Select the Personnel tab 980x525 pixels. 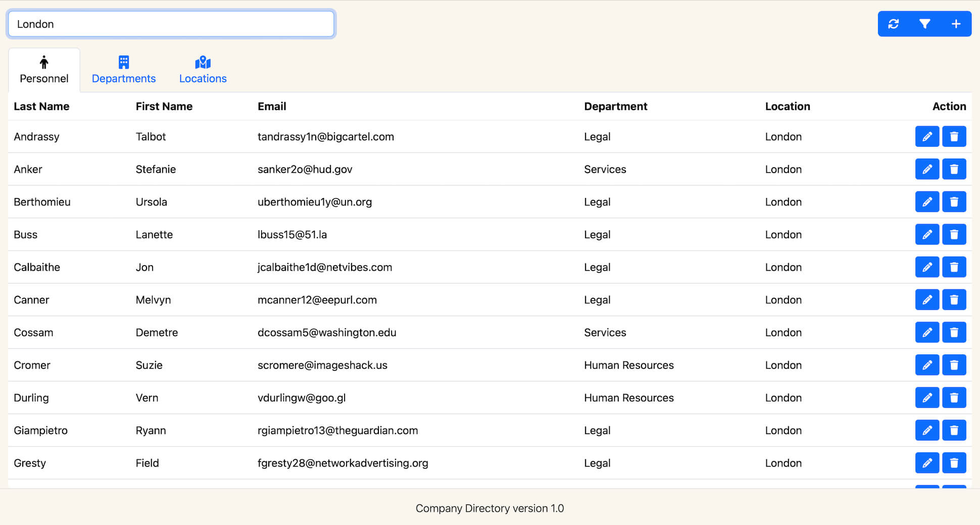pyautogui.click(x=44, y=70)
